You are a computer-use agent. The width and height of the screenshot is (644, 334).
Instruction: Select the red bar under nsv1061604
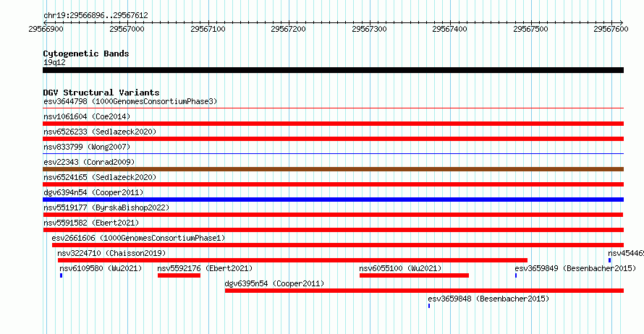pos(333,124)
